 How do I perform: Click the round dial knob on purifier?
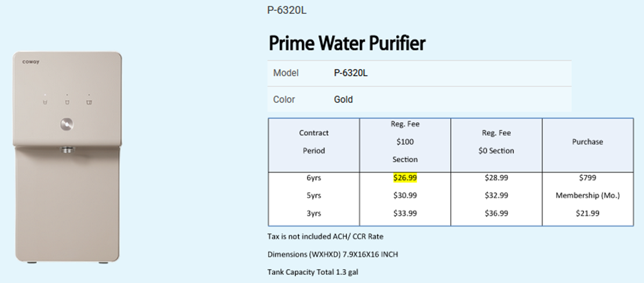click(67, 124)
